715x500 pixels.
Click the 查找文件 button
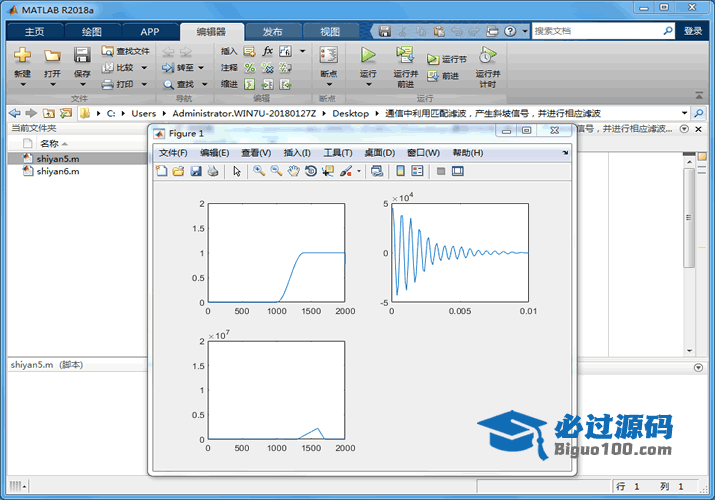[125, 51]
